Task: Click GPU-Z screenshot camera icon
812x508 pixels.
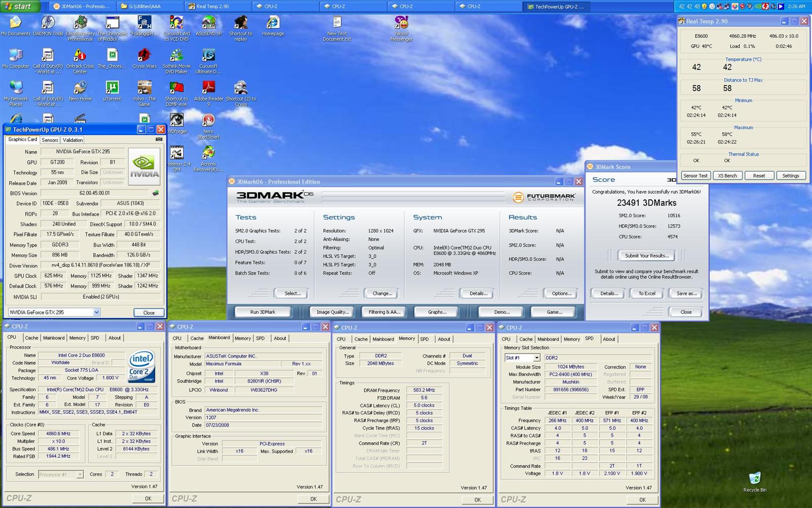Action: click(159, 140)
